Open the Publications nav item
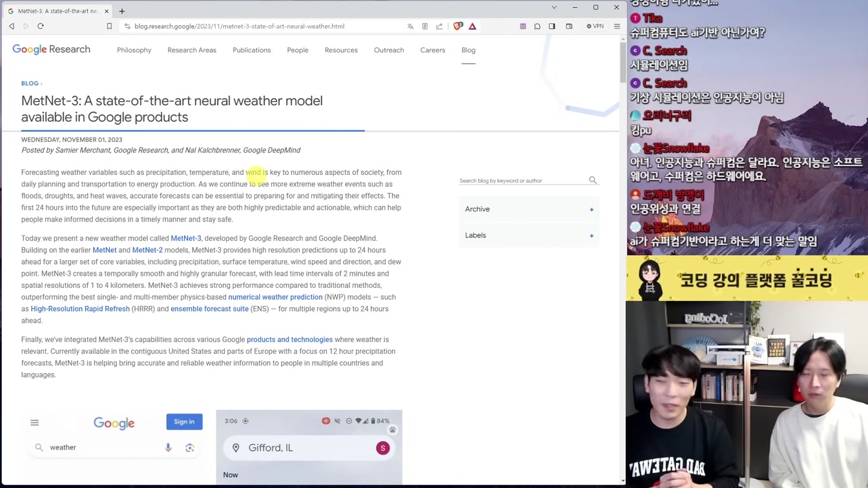 [252, 50]
